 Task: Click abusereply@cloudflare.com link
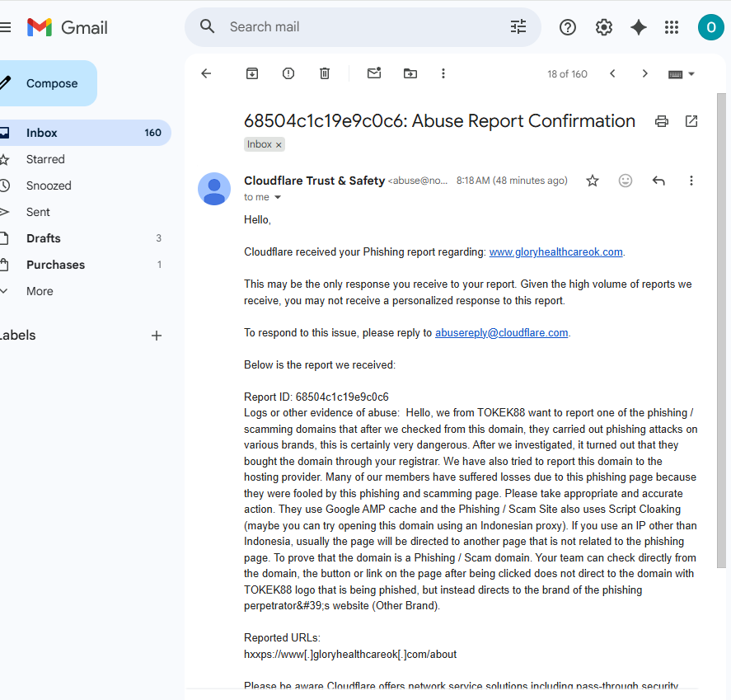coord(501,333)
